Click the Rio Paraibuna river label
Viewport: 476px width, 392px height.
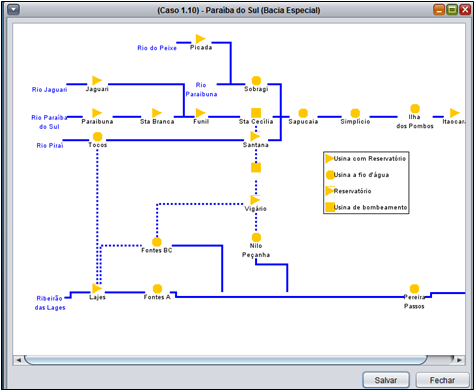(x=201, y=90)
